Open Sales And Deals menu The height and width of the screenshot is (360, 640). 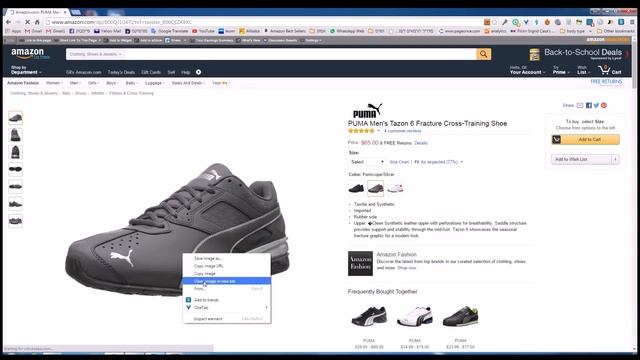pos(188,83)
